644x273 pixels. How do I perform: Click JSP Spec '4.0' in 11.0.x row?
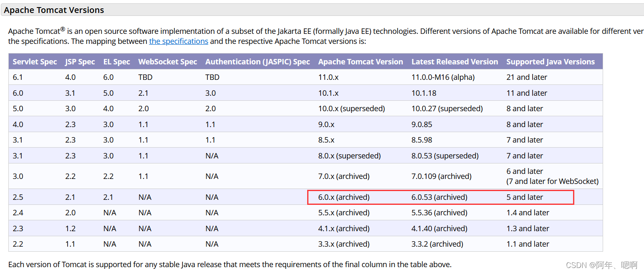[70, 77]
